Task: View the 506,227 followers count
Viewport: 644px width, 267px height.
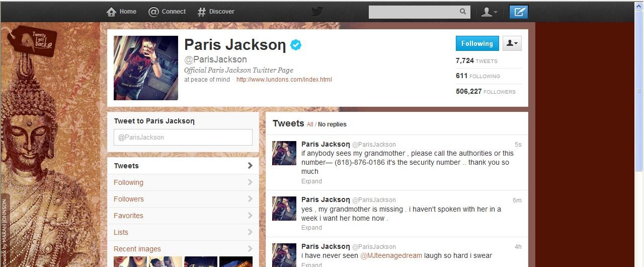Action: [486, 92]
